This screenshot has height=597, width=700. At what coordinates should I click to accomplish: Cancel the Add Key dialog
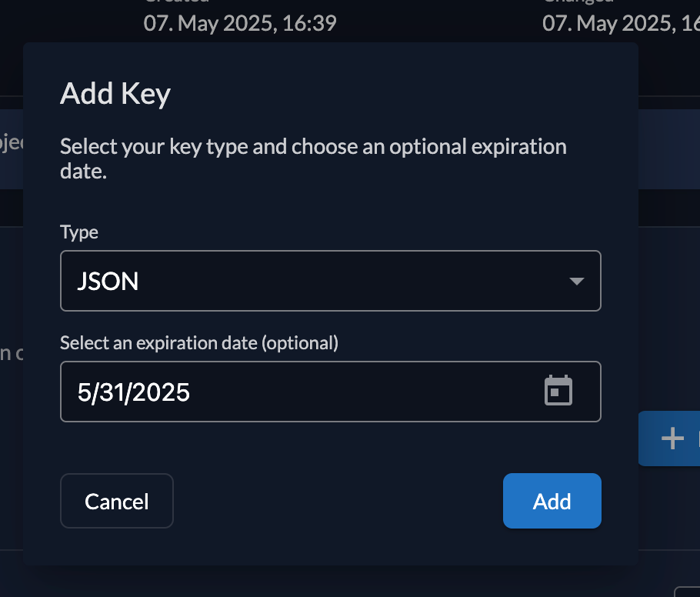coord(116,501)
